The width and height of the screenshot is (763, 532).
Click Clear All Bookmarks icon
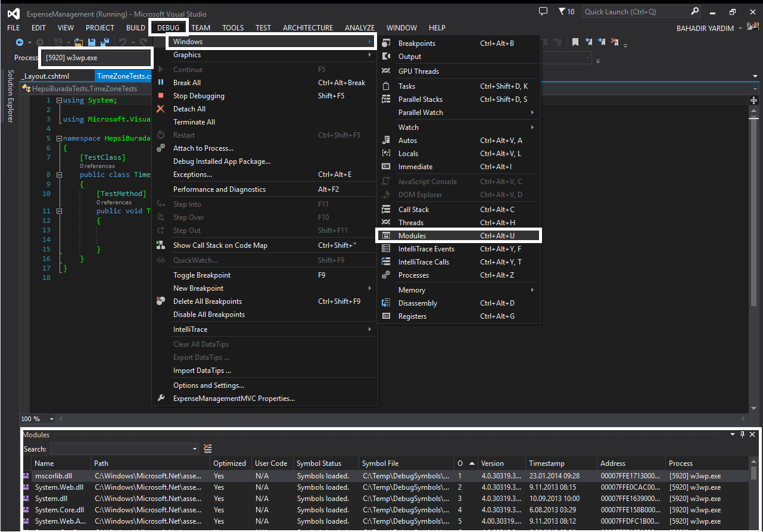point(615,42)
